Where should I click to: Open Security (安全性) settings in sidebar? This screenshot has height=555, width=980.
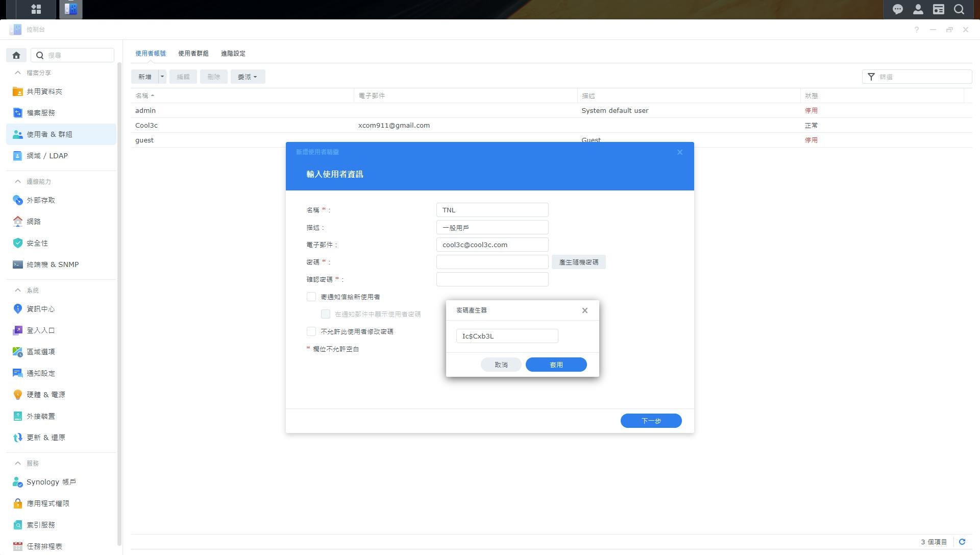click(x=37, y=243)
